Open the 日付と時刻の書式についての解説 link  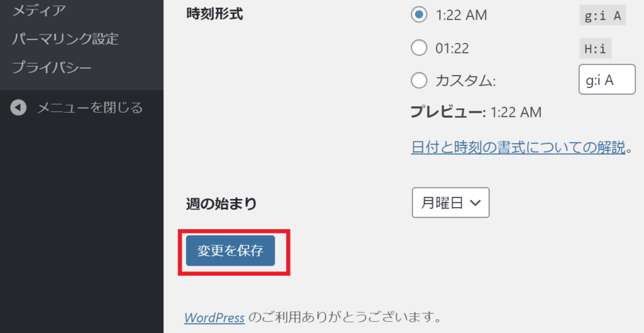click(518, 147)
